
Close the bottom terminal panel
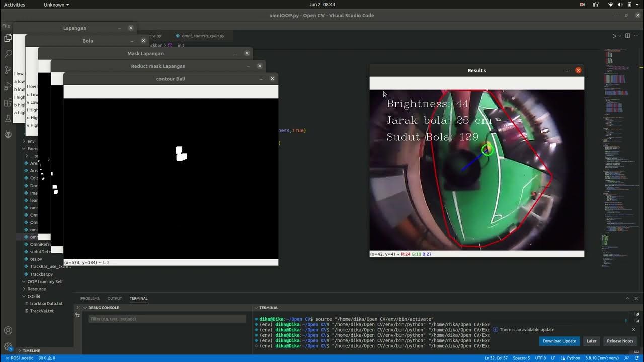tap(636, 298)
